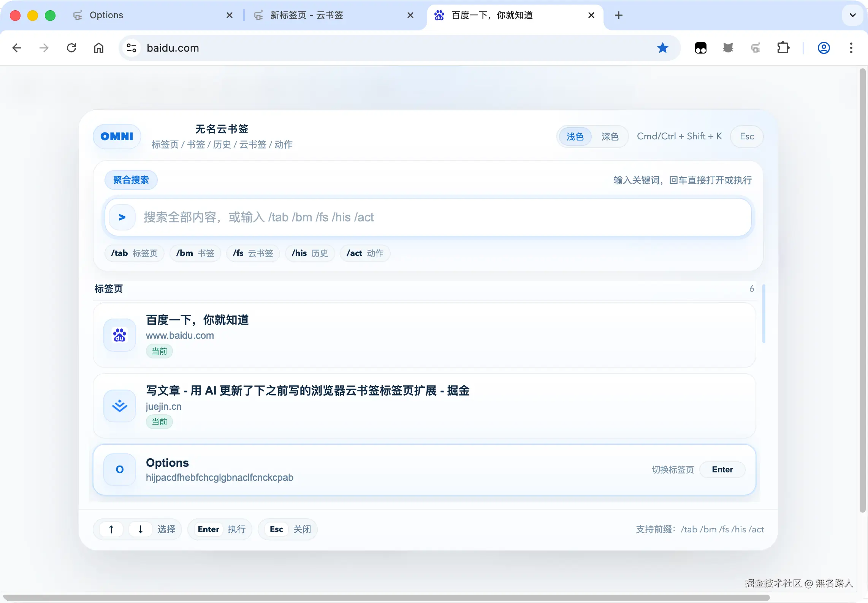Click the Tampermonkey extension icon

(x=700, y=48)
